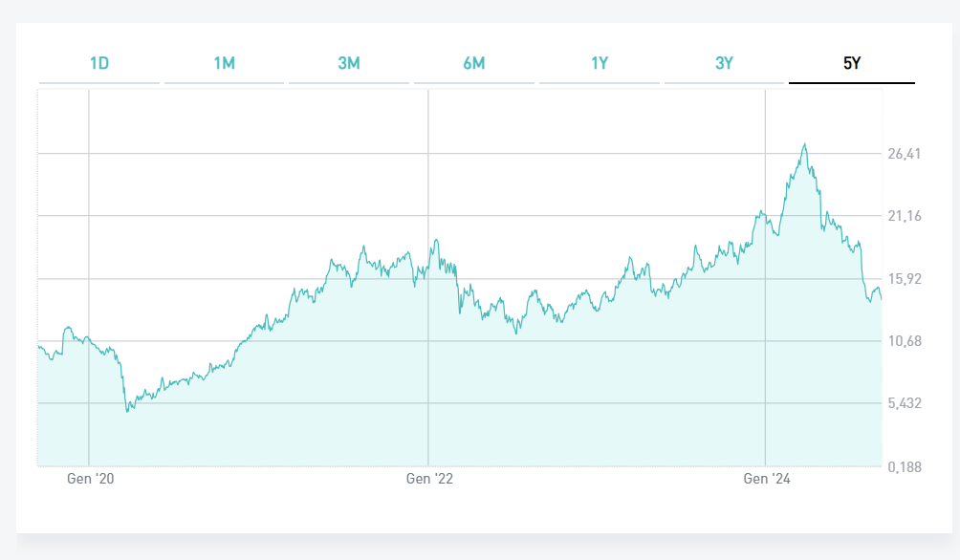The image size is (960, 560).
Task: Click the highest price peak in 2024
Action: coord(805,144)
